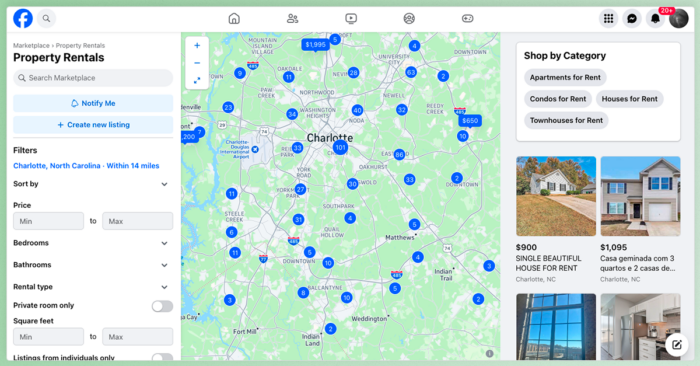Select the 23 listings cluster marker

[x=228, y=107]
